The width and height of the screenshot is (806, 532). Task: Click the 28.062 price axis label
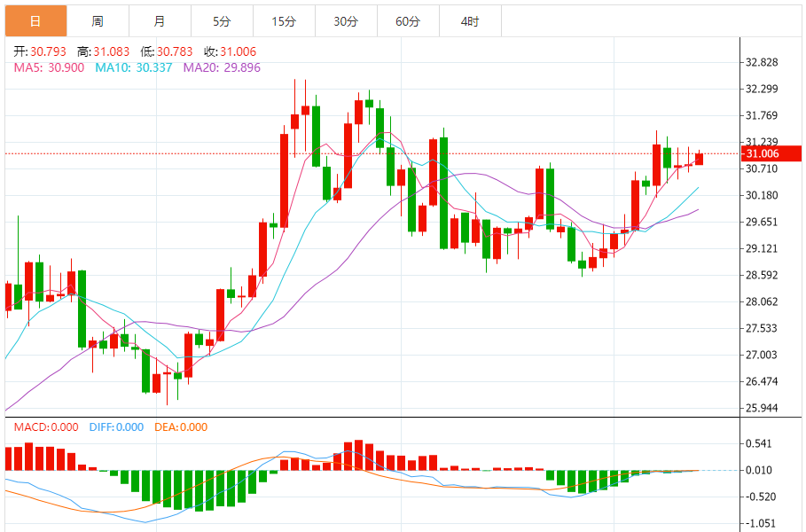pos(762,301)
